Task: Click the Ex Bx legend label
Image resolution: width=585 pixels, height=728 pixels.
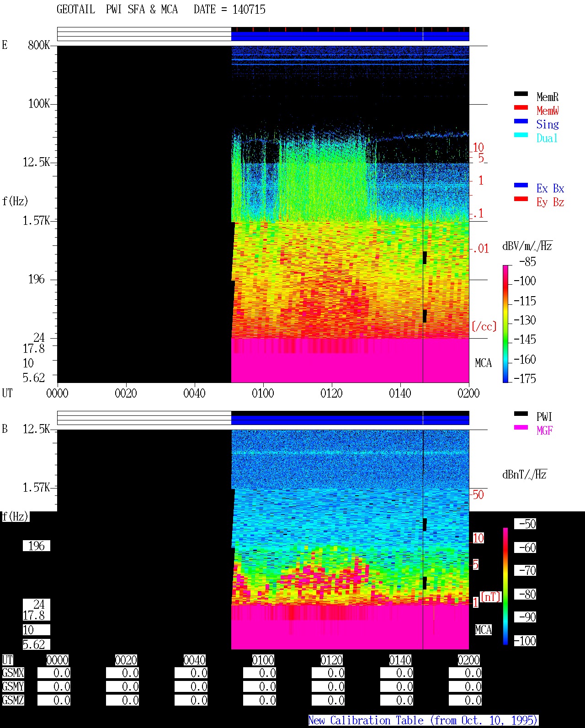Action: (550, 188)
